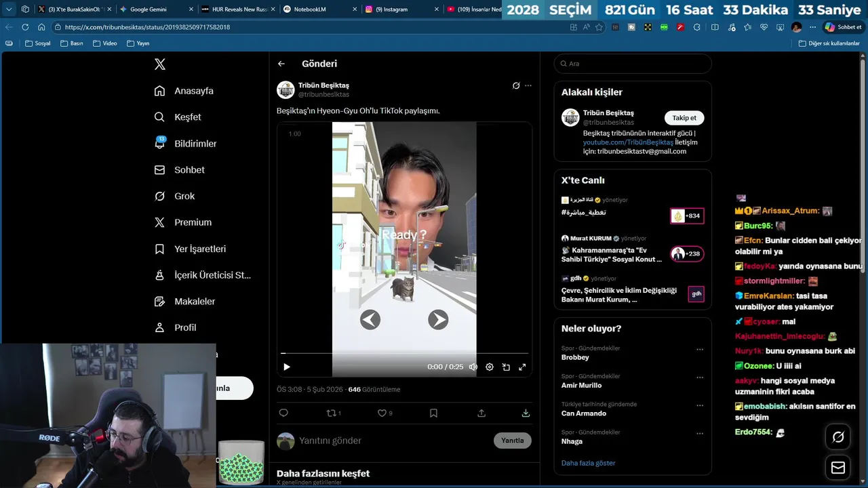Click right arrow in video
This screenshot has height=488, width=868.
pyautogui.click(x=438, y=319)
